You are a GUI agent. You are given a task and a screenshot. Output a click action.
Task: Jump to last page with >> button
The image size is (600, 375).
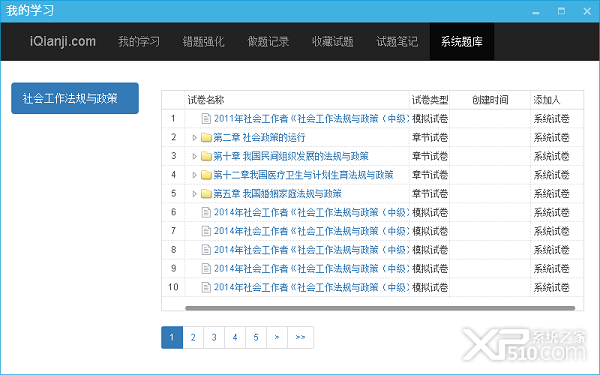tap(300, 338)
